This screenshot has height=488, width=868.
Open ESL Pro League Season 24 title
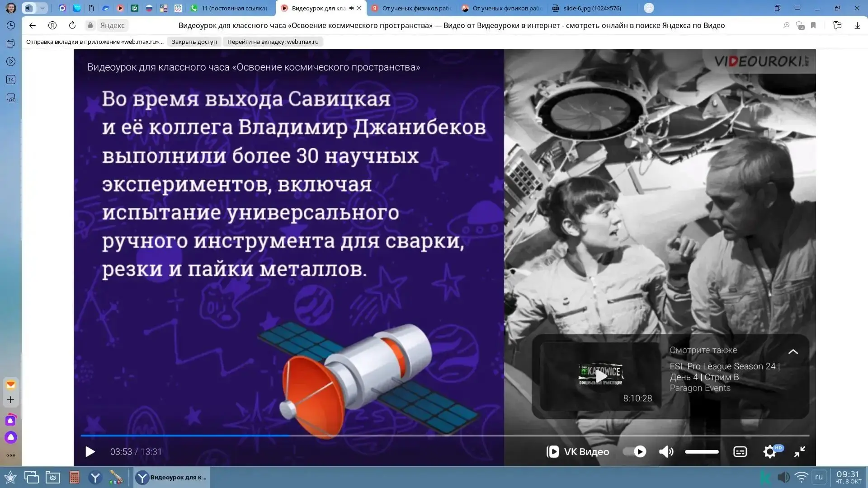pos(725,371)
